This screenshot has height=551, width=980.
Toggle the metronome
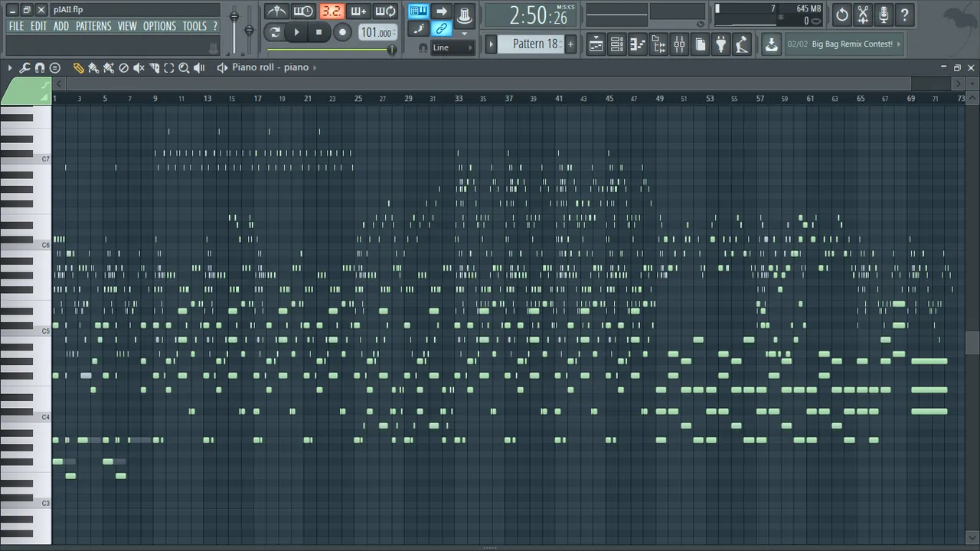pos(276,11)
